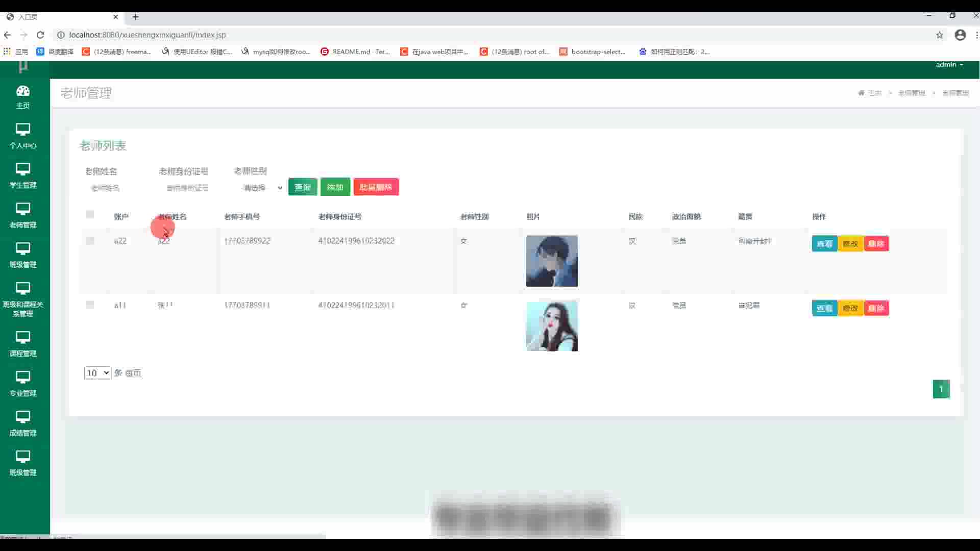Image resolution: width=980 pixels, height=551 pixels.
Task: Click the 查询 search button
Action: tap(303, 187)
